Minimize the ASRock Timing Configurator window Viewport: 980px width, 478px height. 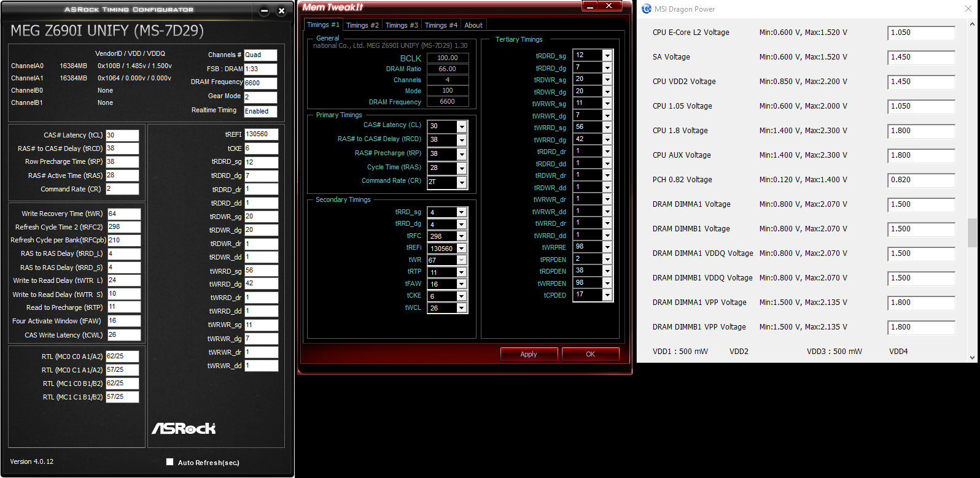pos(264,10)
